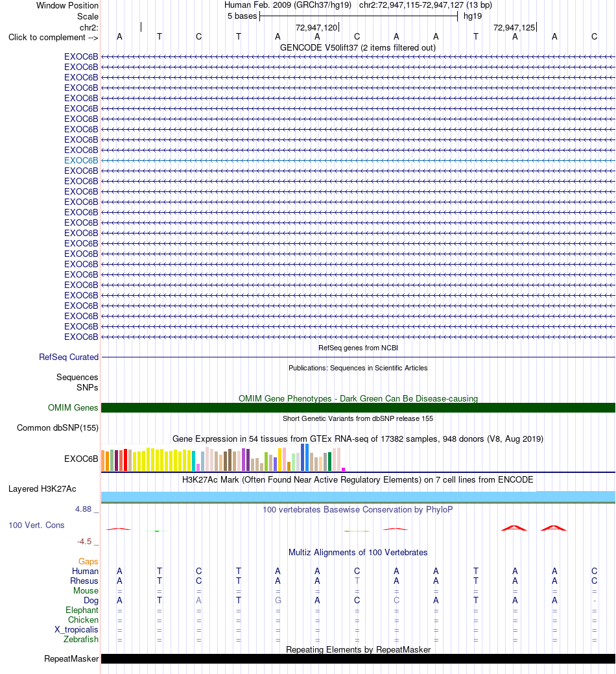Image resolution: width=616 pixels, height=674 pixels.
Task: Click 'Human Feb. 2009 (GRCh37/hg19)' assembly text
Action: (x=288, y=5)
